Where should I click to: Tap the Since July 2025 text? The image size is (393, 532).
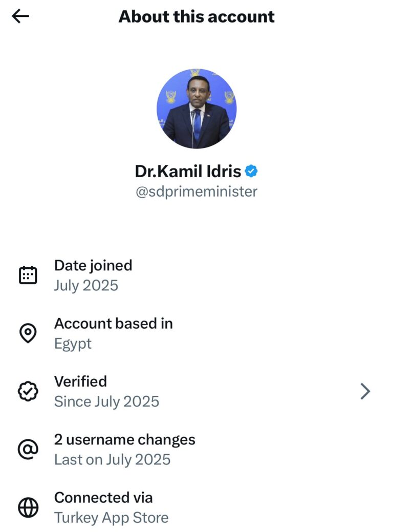pyautogui.click(x=106, y=401)
